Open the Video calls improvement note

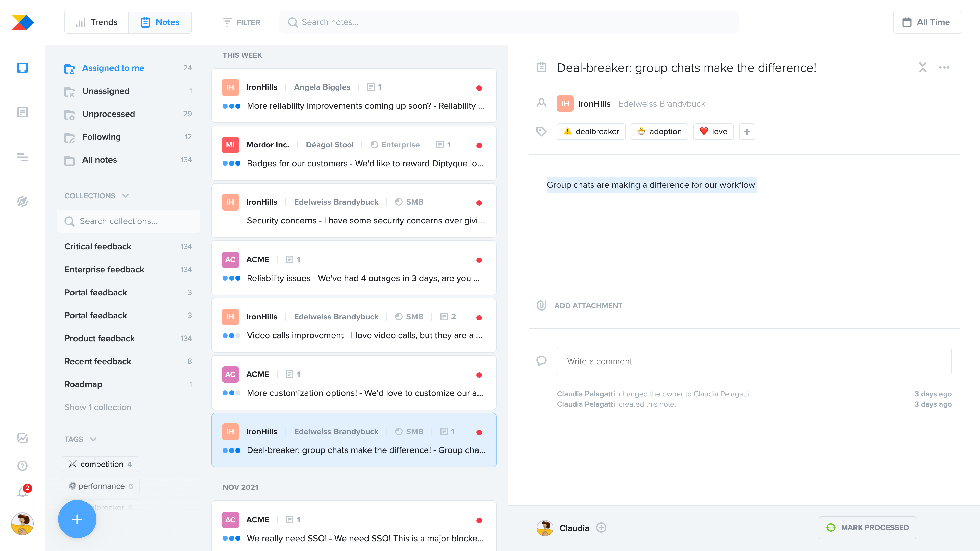[x=354, y=325]
